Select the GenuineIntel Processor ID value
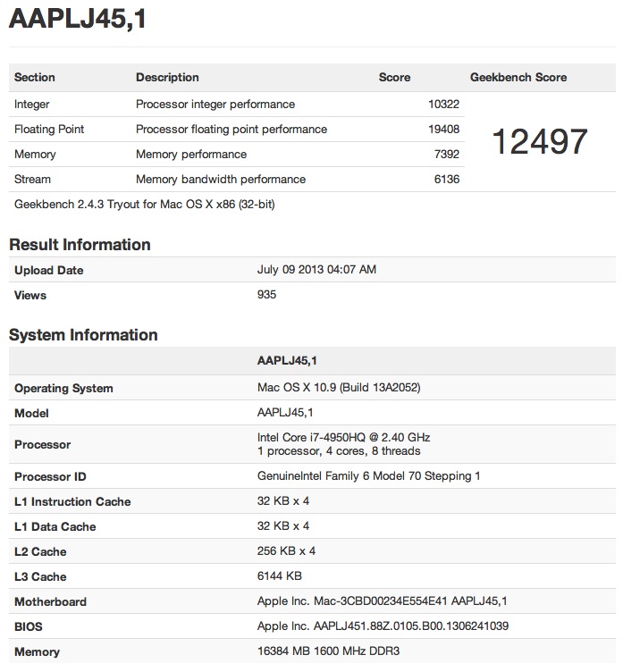This screenshot has width=623, height=672. 368,476
